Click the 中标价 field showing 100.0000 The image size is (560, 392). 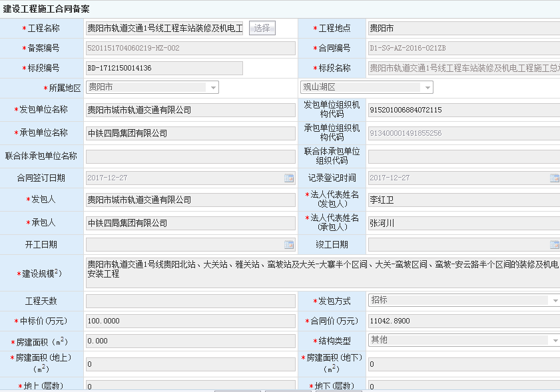point(190,321)
